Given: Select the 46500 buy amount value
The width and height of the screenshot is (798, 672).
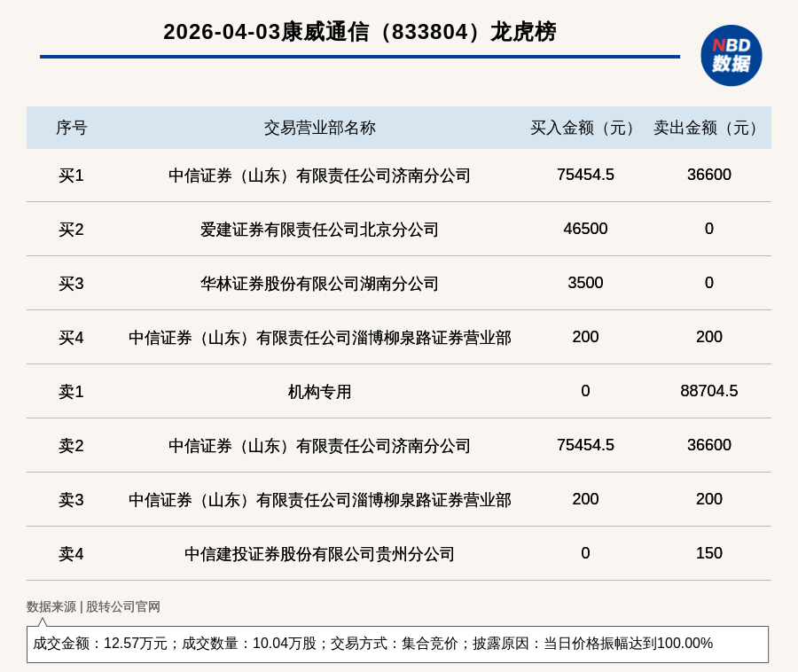Looking at the screenshot, I should [x=585, y=229].
